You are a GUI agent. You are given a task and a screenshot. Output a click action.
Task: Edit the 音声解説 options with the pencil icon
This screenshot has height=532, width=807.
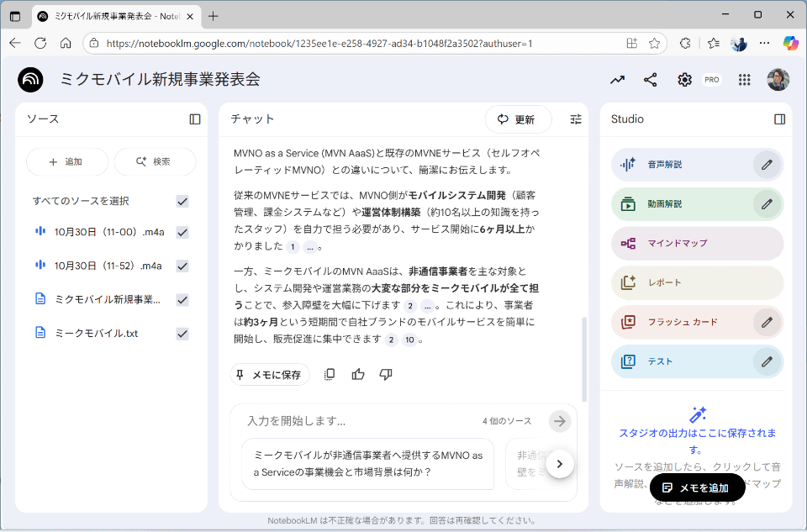(x=767, y=165)
